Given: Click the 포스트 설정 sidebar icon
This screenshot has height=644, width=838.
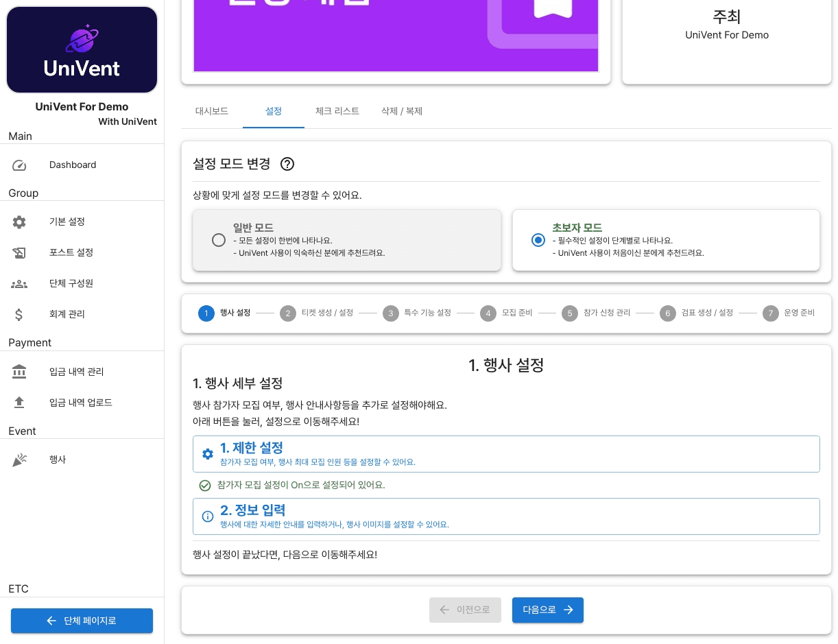Looking at the screenshot, I should [x=19, y=253].
